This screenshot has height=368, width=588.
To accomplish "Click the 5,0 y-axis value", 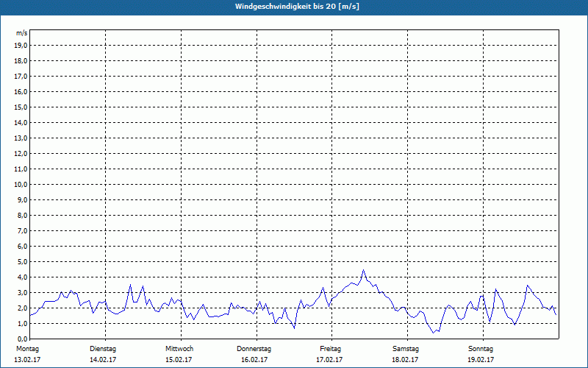I will click(x=21, y=261).
